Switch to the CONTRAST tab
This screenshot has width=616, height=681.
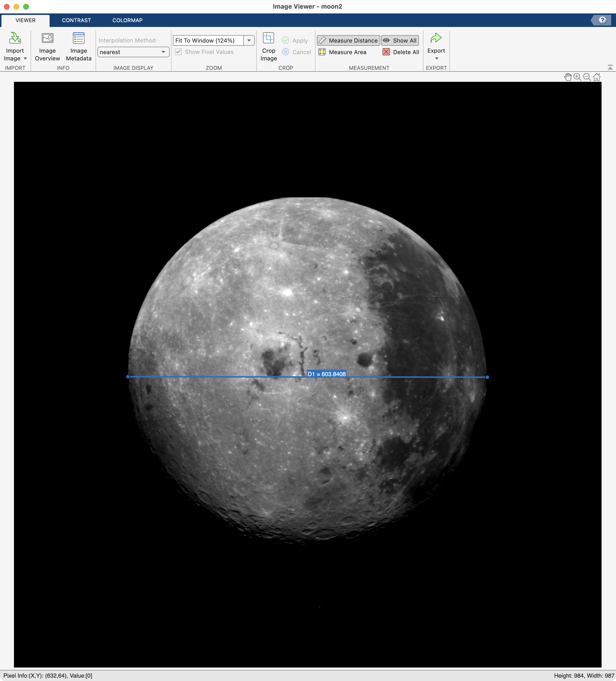pos(76,20)
